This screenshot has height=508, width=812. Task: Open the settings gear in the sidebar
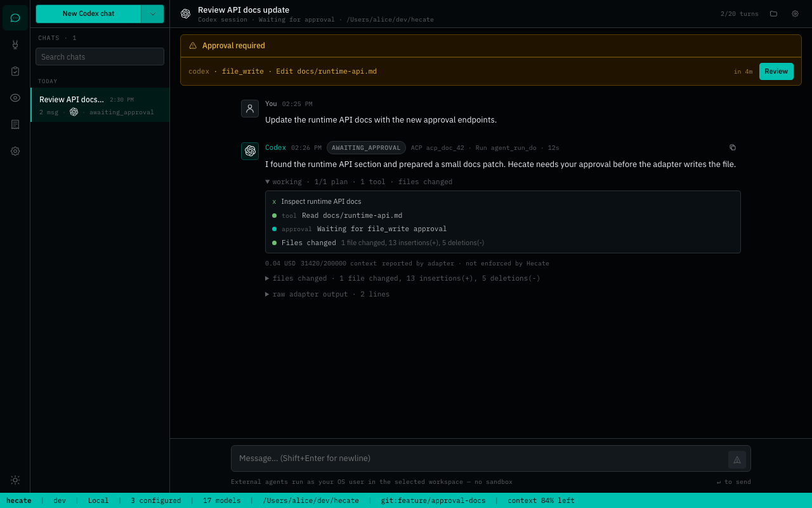pyautogui.click(x=15, y=151)
